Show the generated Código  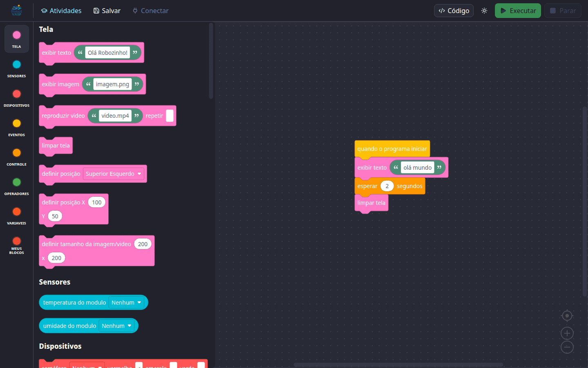point(454,11)
